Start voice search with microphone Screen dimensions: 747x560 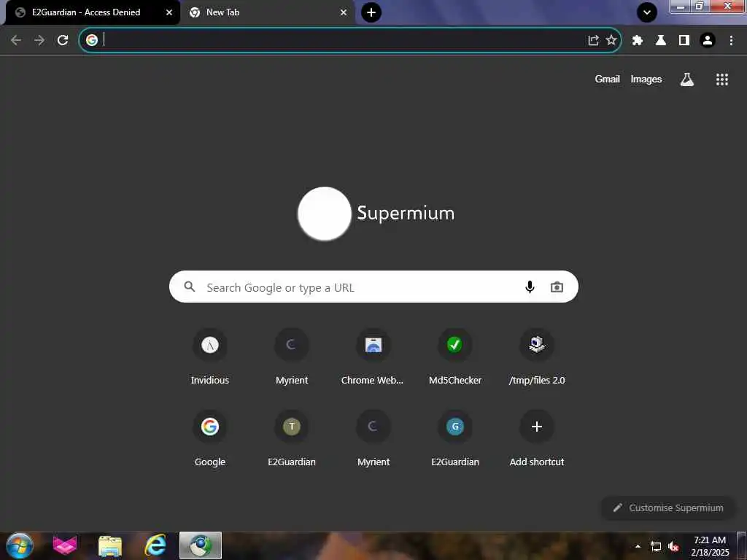click(530, 287)
